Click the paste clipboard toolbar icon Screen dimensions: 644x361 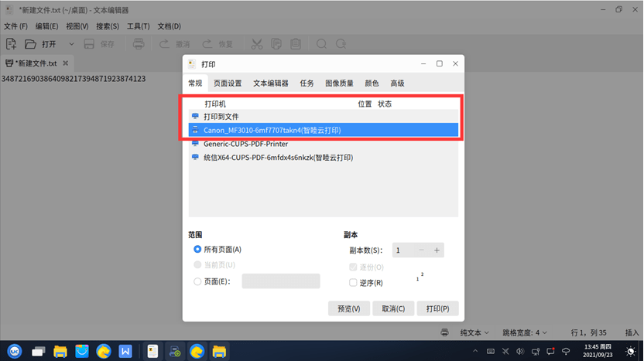(x=296, y=44)
